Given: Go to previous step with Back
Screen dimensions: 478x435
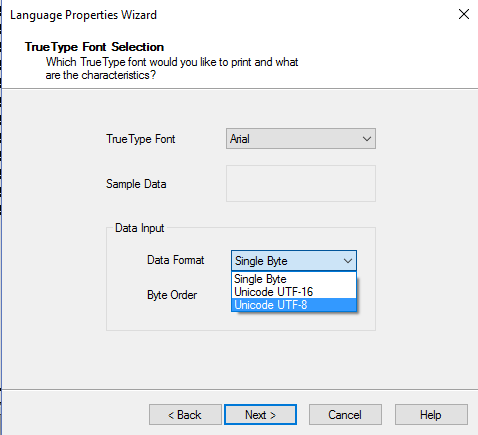Looking at the screenshot, I should pos(185,415).
